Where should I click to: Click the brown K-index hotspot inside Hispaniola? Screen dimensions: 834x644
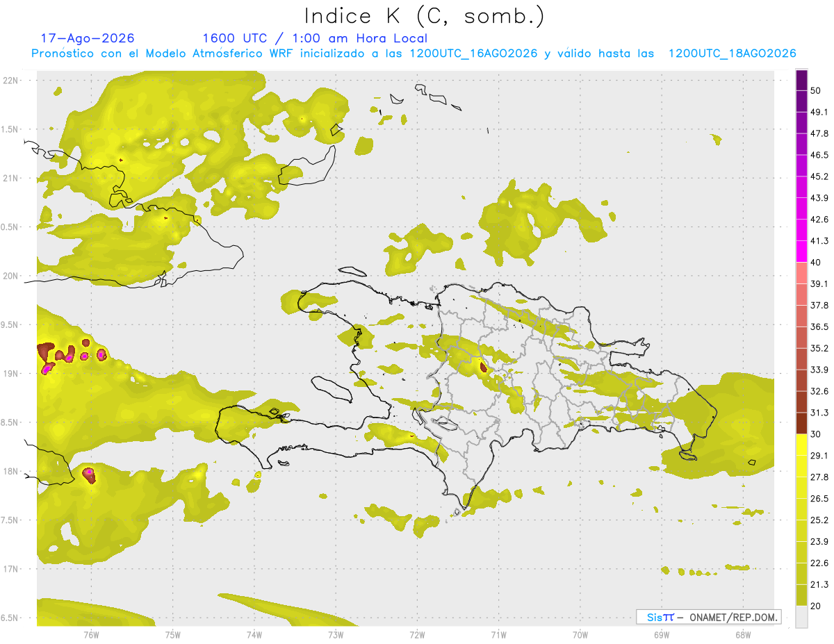click(483, 367)
